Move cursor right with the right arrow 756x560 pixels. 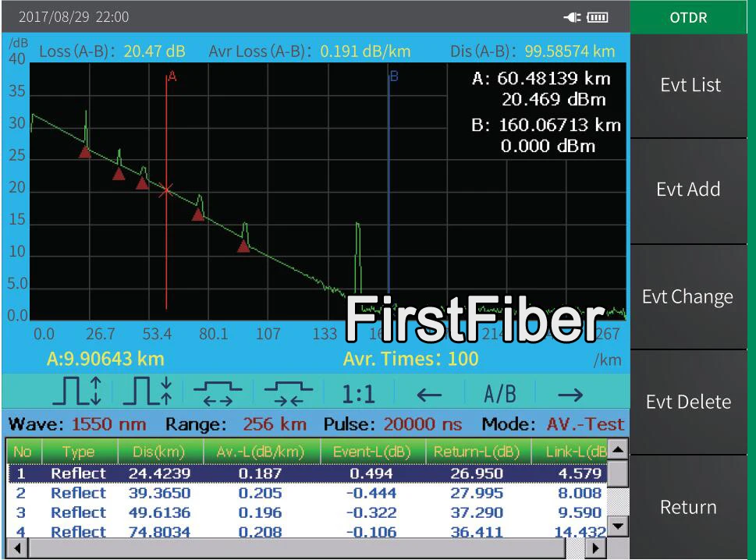(570, 395)
